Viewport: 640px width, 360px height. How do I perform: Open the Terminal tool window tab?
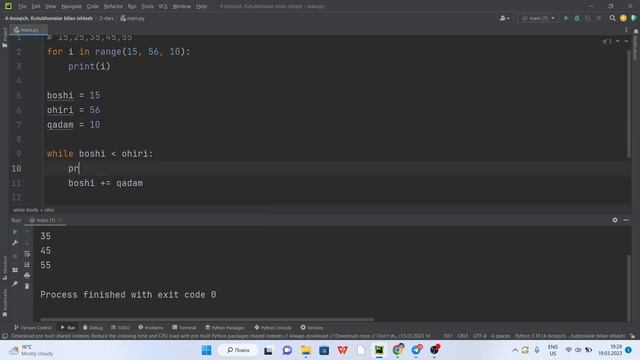pos(184,327)
